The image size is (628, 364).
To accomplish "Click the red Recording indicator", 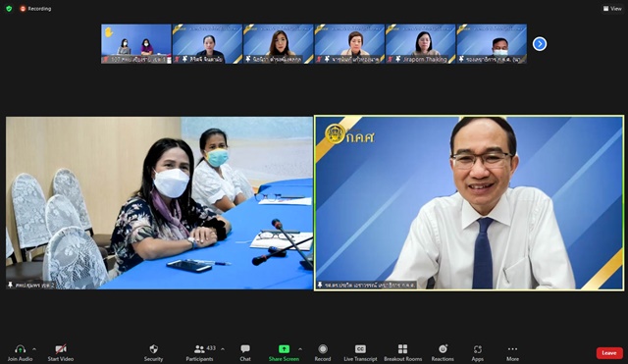I will point(35,9).
